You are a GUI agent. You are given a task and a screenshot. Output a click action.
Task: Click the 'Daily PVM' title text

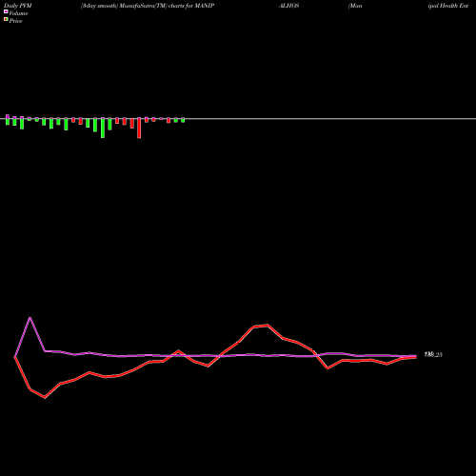pos(18,6)
